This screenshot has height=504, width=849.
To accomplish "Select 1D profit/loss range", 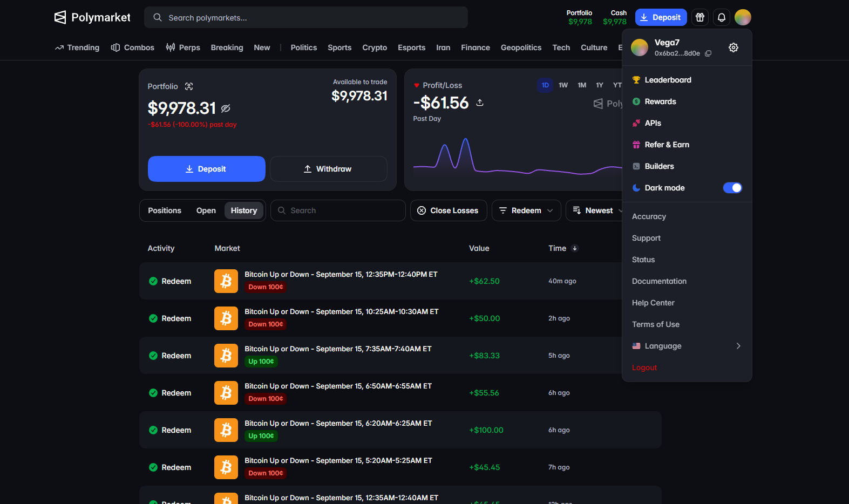I will [x=545, y=85].
